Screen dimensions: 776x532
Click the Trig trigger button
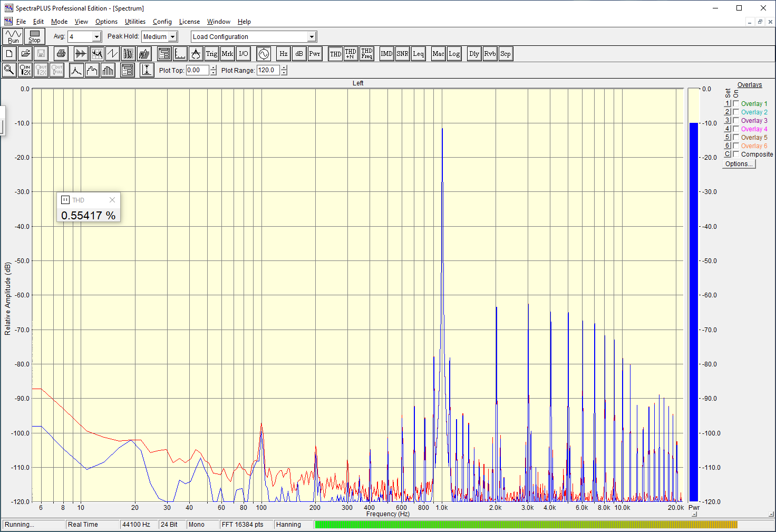click(211, 54)
